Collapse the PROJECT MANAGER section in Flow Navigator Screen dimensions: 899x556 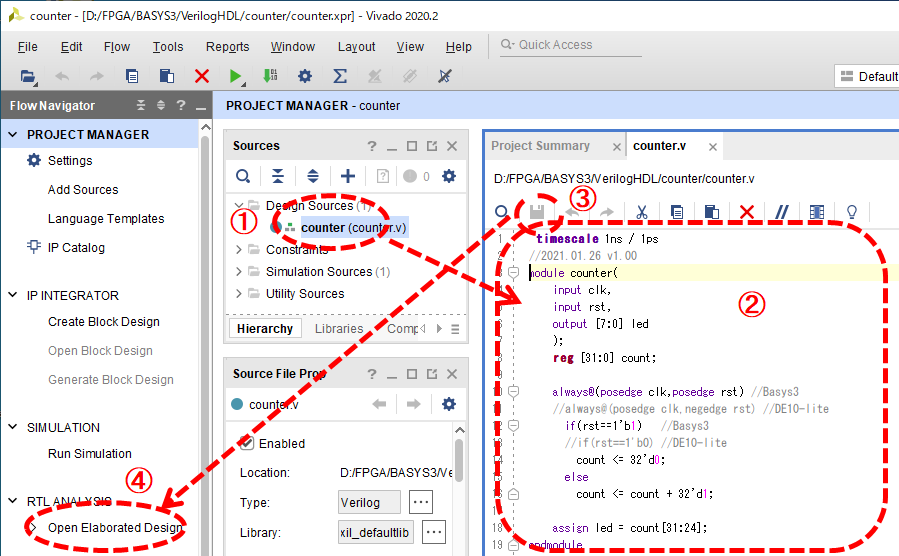pyautogui.click(x=12, y=135)
